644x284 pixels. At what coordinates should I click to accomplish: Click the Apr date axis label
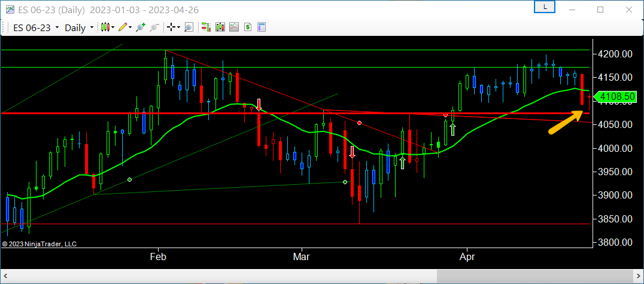coord(467,257)
